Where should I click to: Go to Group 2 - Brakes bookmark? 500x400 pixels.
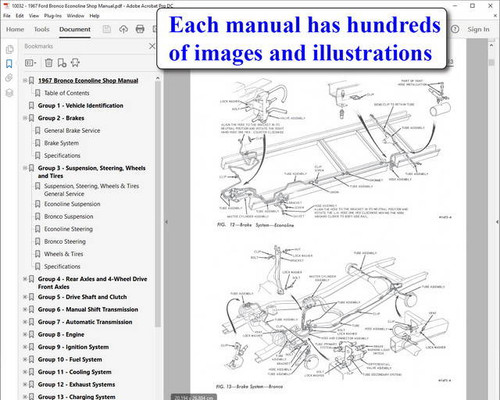61,118
